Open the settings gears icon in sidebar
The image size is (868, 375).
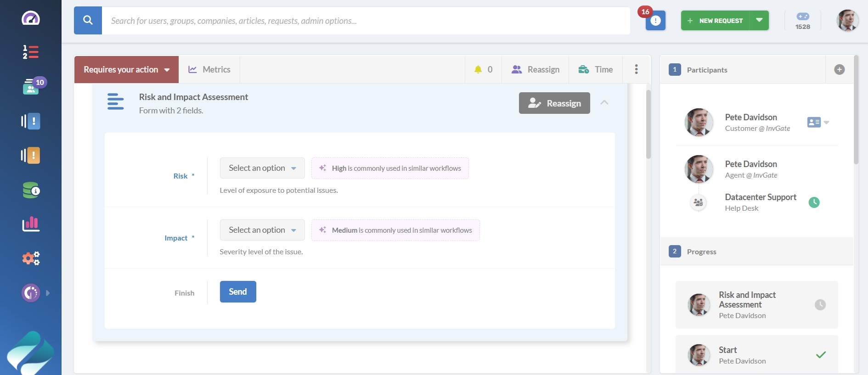pos(31,258)
